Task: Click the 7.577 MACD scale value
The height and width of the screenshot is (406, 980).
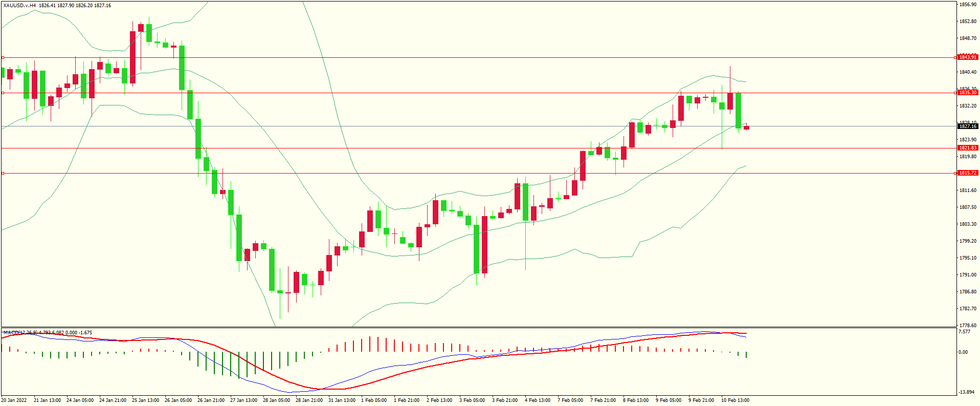Action: point(964,332)
